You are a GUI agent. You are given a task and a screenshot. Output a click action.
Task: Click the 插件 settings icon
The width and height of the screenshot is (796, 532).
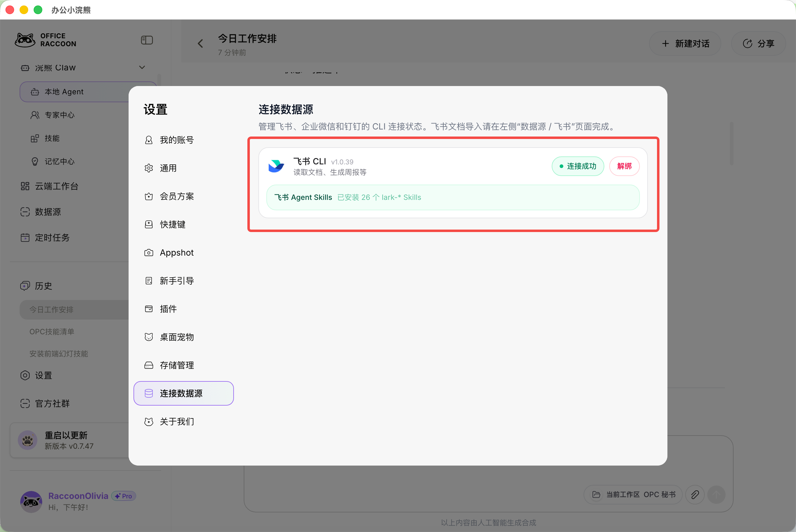(x=148, y=309)
